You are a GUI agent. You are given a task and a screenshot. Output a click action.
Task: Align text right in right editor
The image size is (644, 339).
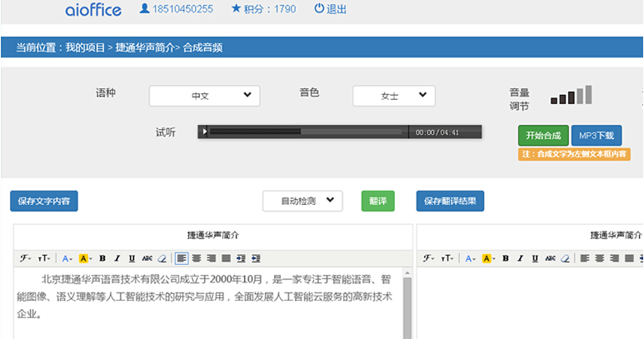[615, 258]
